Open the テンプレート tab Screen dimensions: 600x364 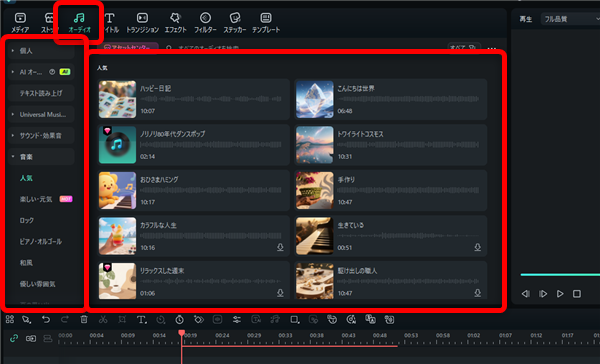click(266, 23)
